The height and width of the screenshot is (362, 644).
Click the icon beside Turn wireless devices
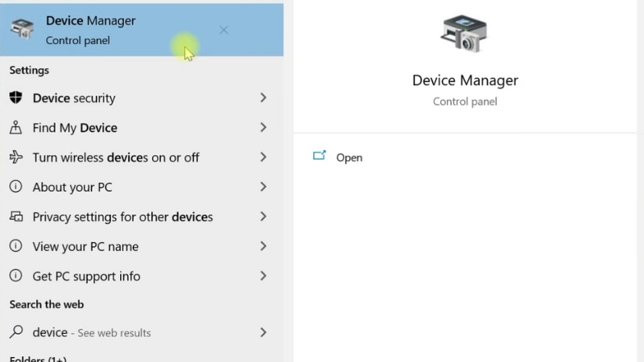click(x=15, y=158)
